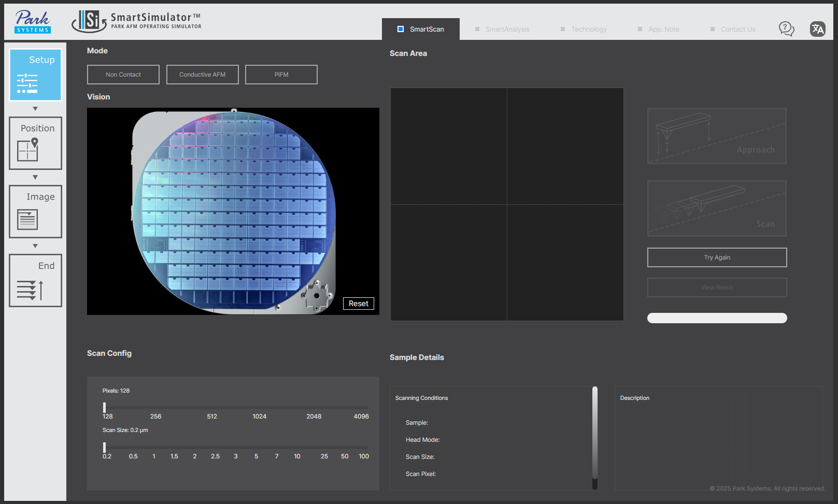838x504 pixels.
Task: Select the Setup step icon
Action: coord(35,75)
